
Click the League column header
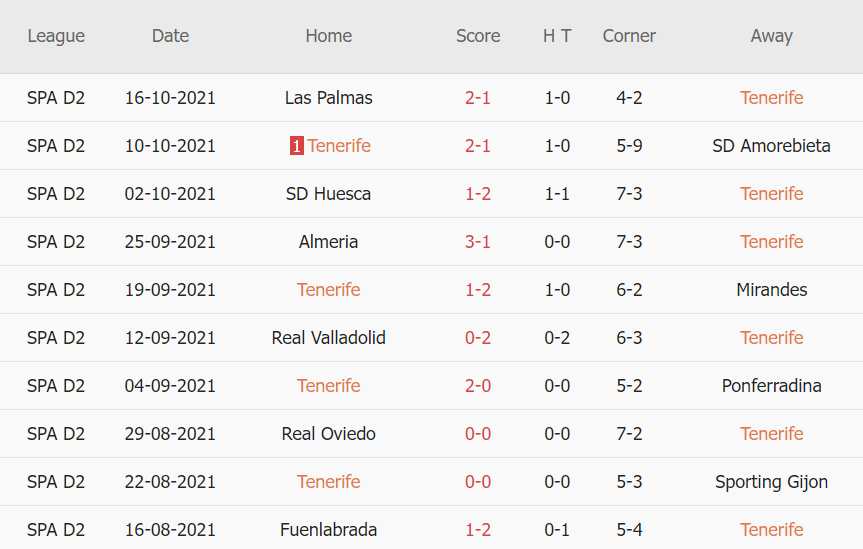pyautogui.click(x=56, y=36)
